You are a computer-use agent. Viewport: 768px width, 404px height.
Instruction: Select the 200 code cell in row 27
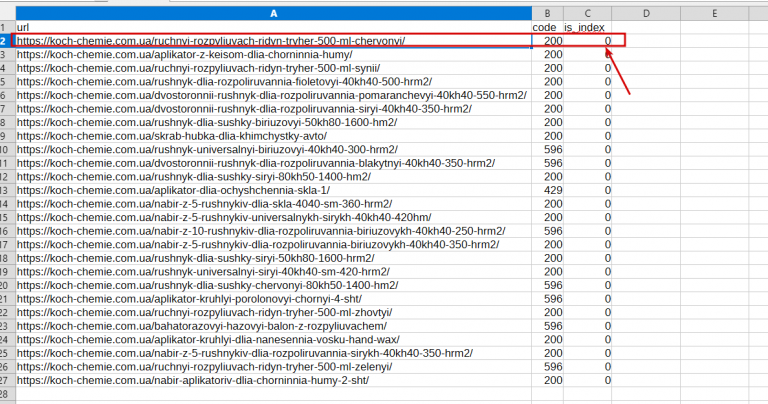(x=547, y=380)
